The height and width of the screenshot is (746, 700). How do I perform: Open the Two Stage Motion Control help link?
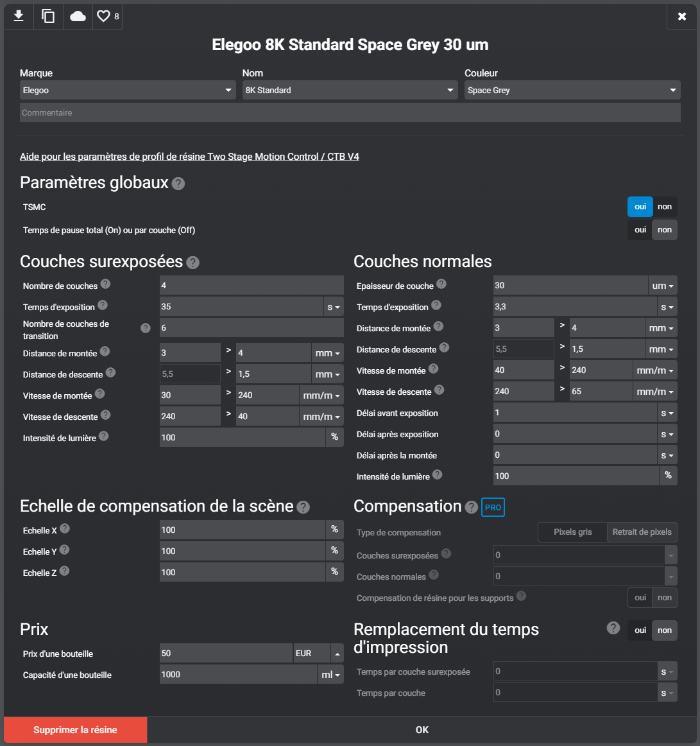[x=189, y=157]
